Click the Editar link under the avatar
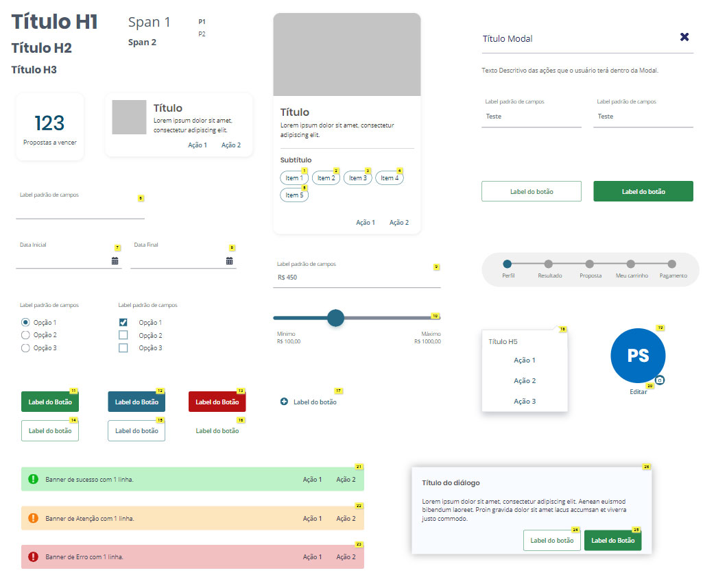 638,392
